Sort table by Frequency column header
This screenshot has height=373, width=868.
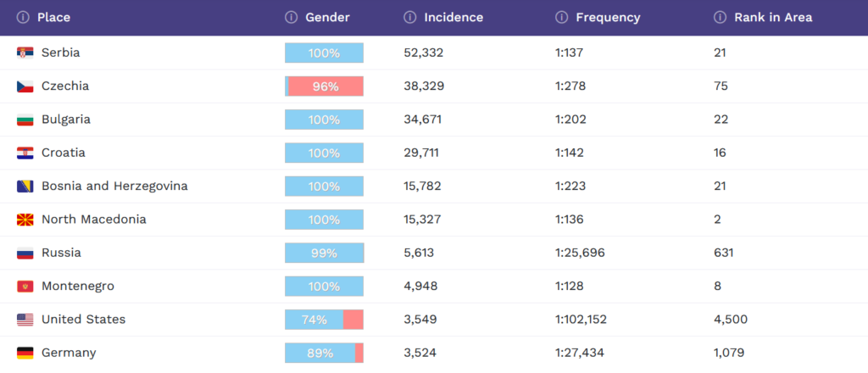pyautogui.click(x=608, y=18)
